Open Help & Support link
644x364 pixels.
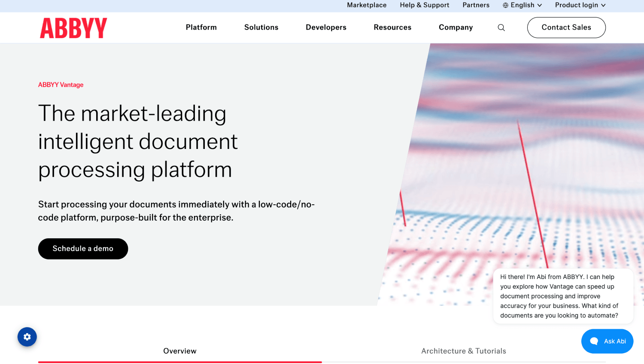pos(425,5)
